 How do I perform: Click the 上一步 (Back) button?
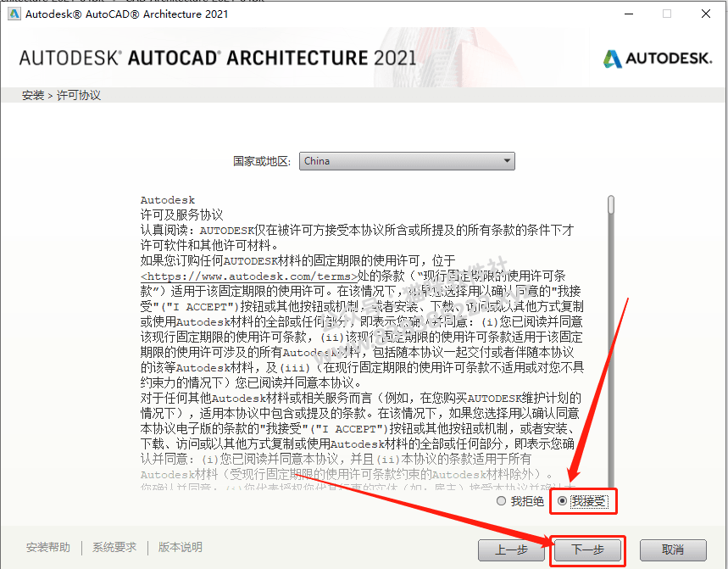click(x=511, y=550)
